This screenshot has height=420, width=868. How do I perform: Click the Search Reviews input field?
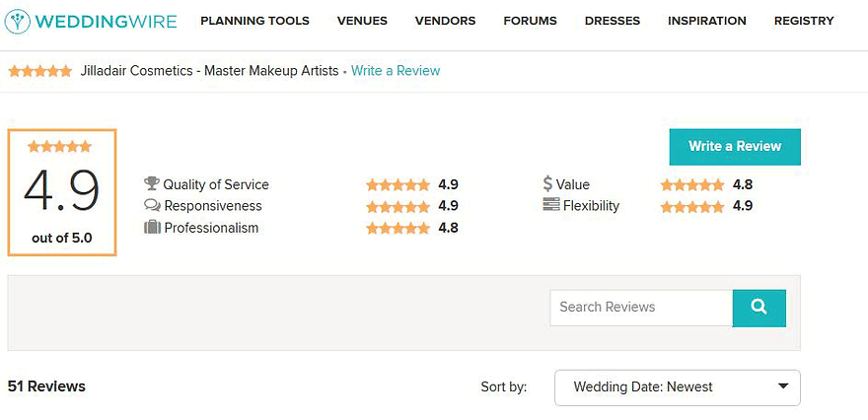641,308
